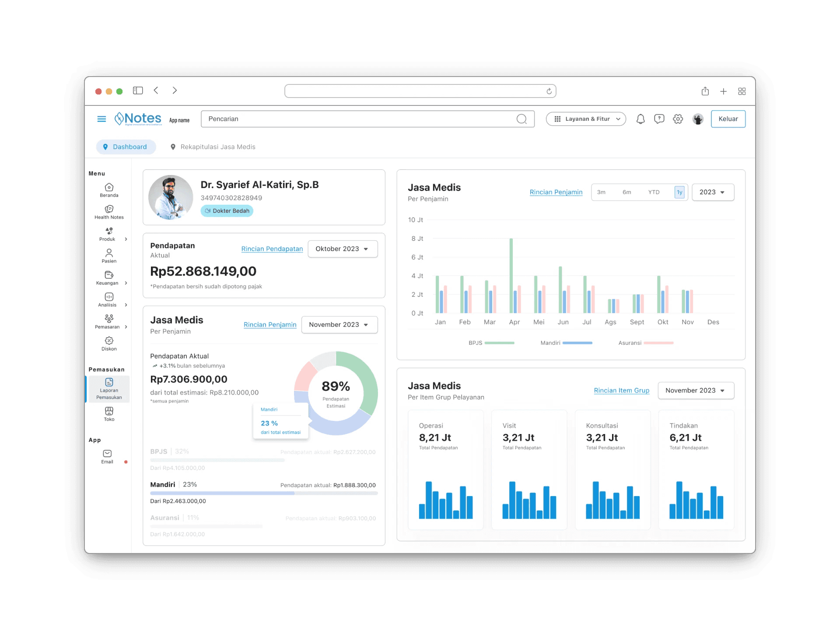840x630 pixels.
Task: Click the Pencarian search field
Action: tap(359, 119)
